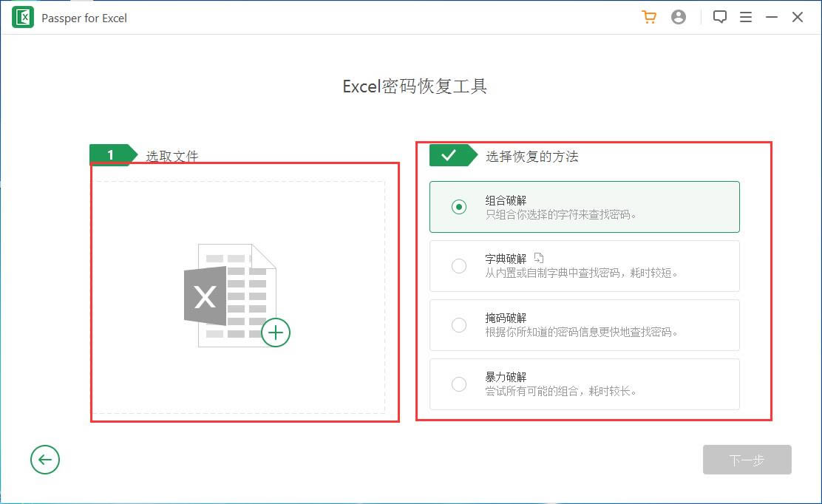Click the Passper for Excel logo icon
The width and height of the screenshot is (822, 504).
click(23, 17)
